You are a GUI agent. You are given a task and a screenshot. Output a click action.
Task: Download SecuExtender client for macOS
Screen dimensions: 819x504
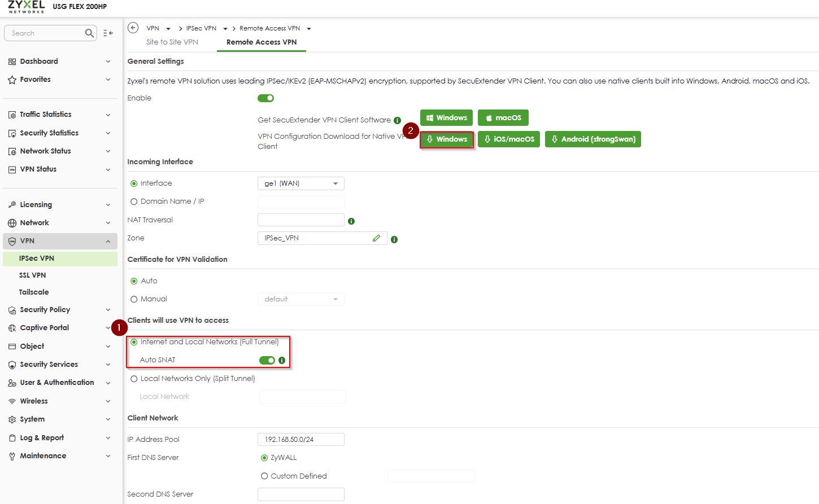[503, 118]
